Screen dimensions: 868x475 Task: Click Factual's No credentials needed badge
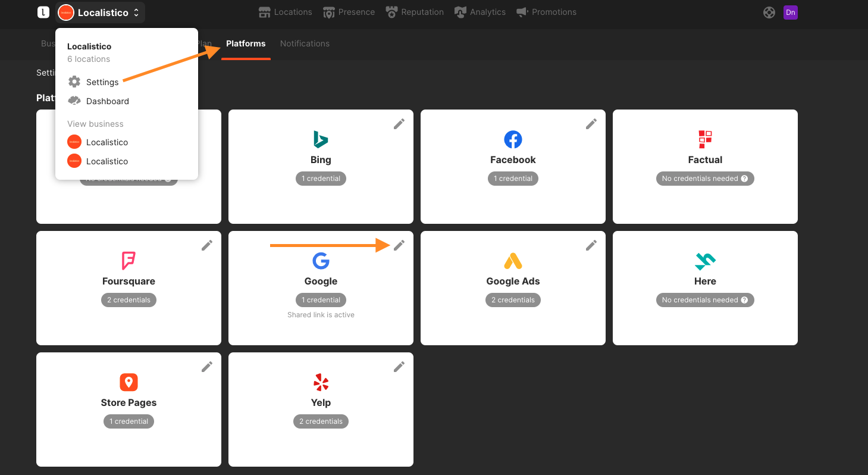[705, 179]
